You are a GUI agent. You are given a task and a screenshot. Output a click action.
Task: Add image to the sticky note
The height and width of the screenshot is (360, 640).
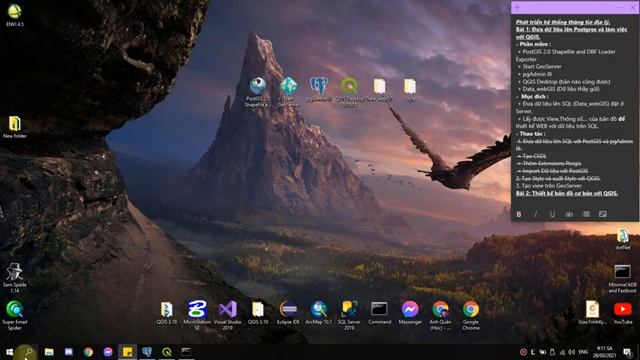[x=603, y=214]
